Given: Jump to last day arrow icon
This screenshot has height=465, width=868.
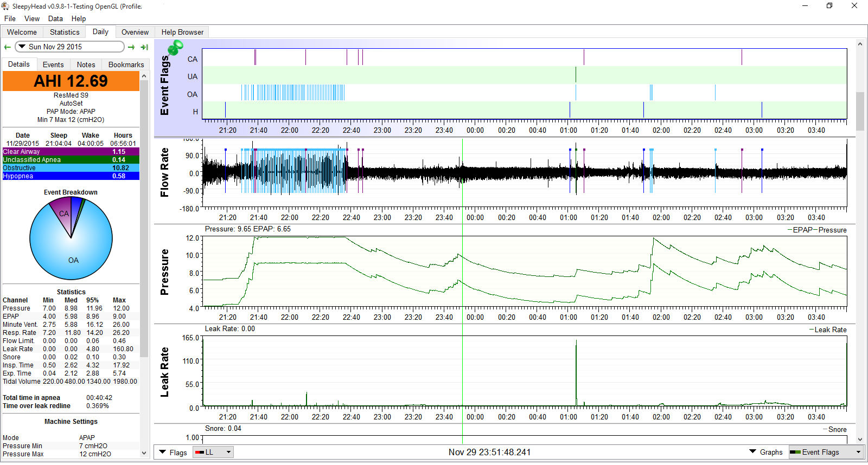Looking at the screenshot, I should (144, 47).
